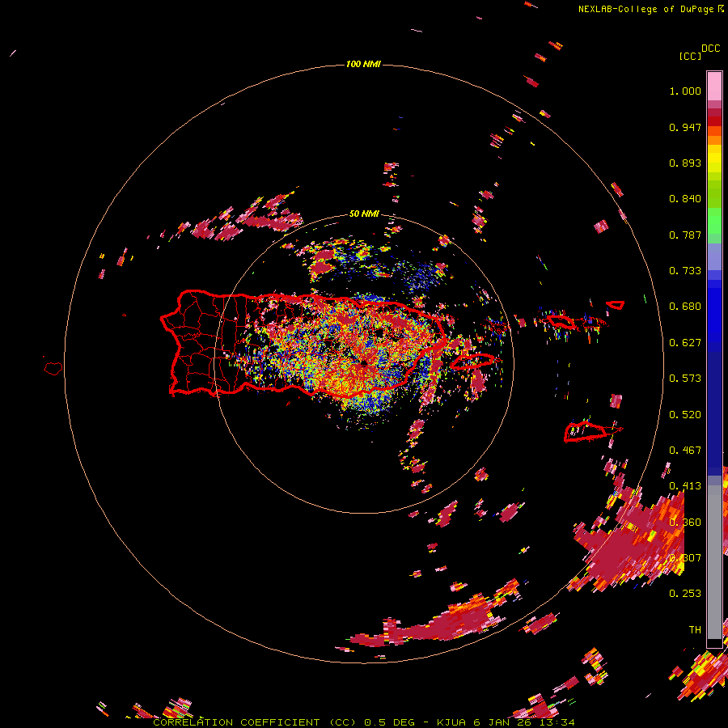Image resolution: width=728 pixels, height=728 pixels.
Task: Click the KJUA station identifier
Action: (451, 722)
